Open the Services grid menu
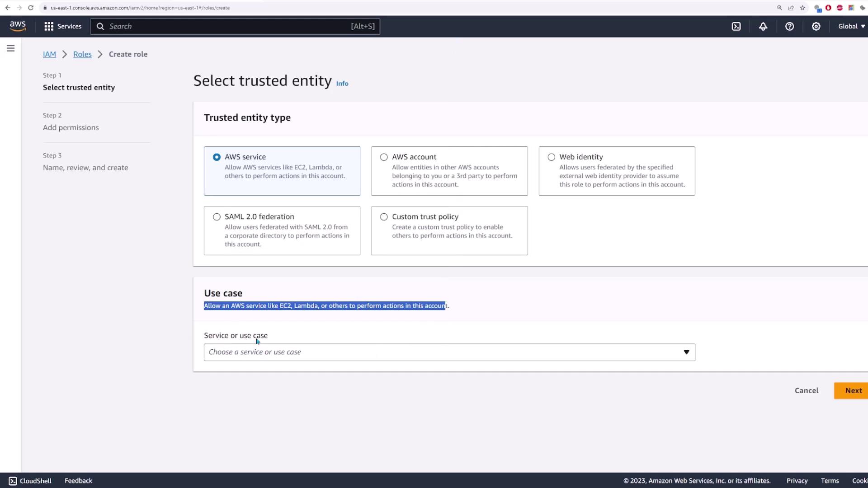Viewport: 868px width, 488px height. tap(63, 26)
